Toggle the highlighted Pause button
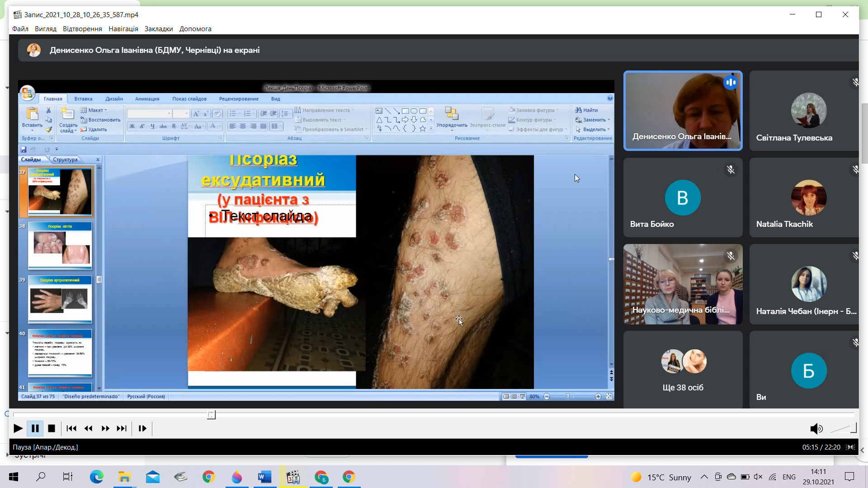This screenshot has height=488, width=868. coord(35,428)
